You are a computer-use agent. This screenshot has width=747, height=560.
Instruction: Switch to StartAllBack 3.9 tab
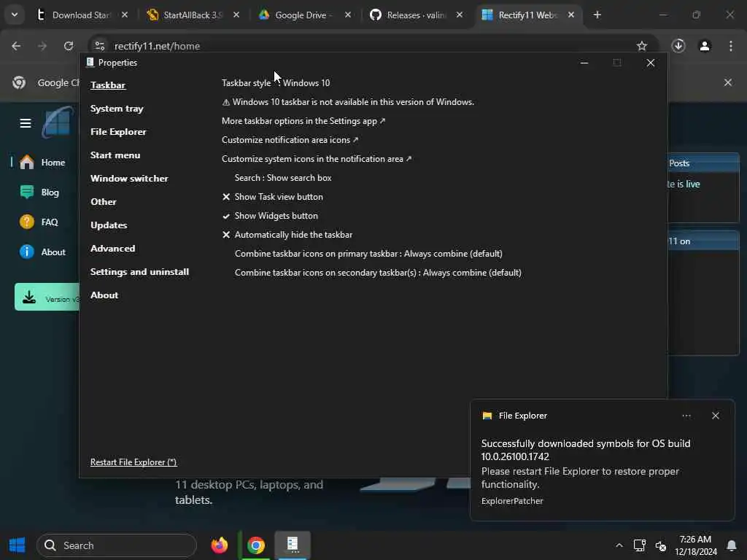193,15
